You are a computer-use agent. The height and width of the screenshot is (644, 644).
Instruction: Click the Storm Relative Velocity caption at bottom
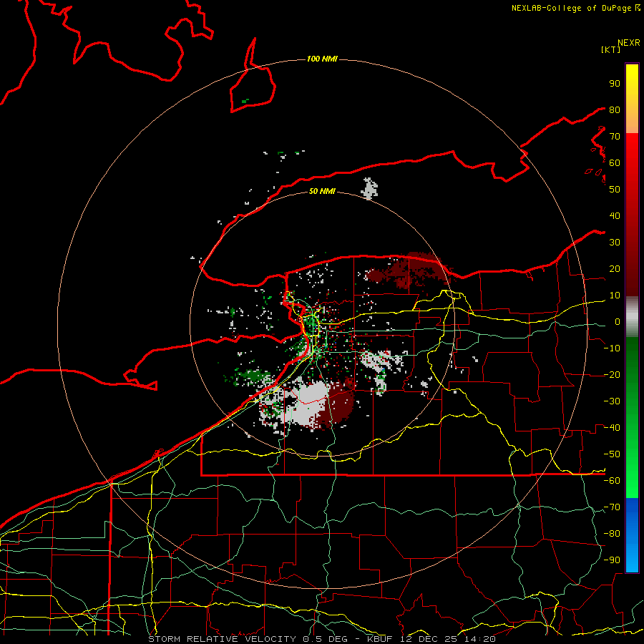click(x=322, y=639)
